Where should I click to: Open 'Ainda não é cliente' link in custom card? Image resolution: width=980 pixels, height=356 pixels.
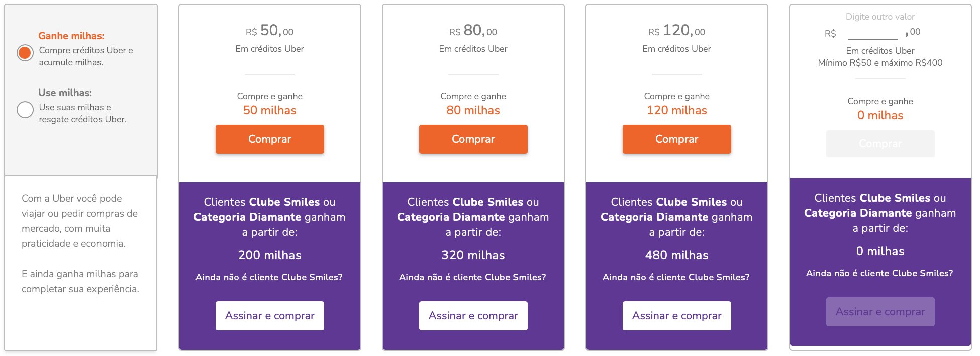[x=880, y=273]
